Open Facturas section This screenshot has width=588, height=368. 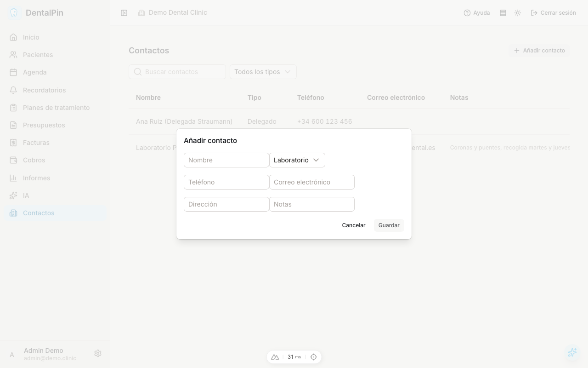55,143
